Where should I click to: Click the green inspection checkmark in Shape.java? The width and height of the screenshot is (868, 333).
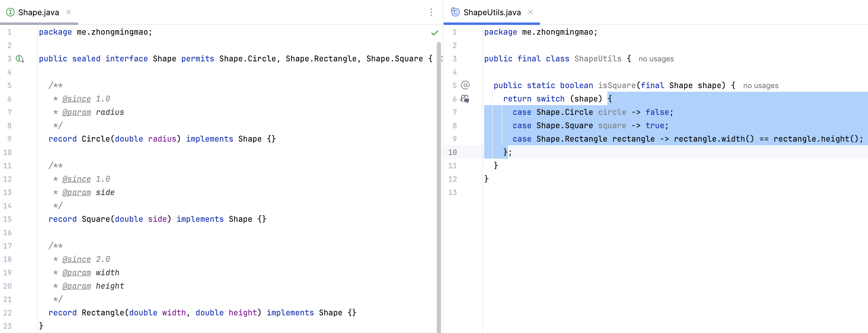435,33
